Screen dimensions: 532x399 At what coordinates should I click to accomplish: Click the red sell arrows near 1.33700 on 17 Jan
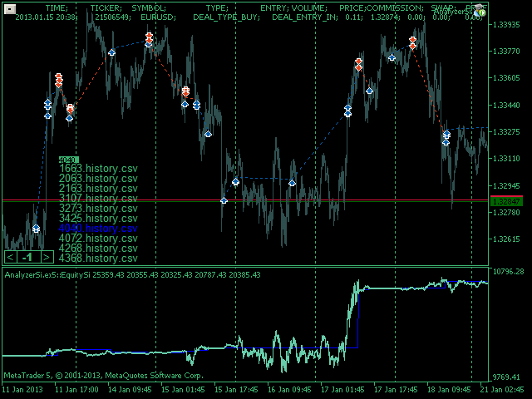click(x=358, y=65)
